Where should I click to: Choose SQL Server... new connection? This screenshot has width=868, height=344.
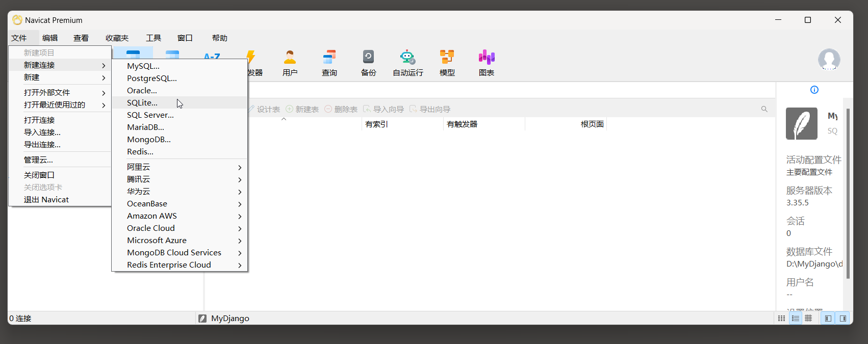pyautogui.click(x=180, y=115)
